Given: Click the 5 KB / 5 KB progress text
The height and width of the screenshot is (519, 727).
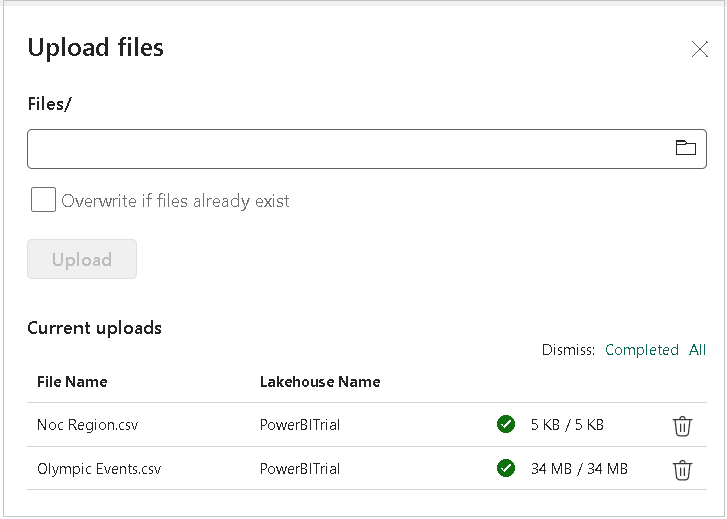Looking at the screenshot, I should tap(567, 425).
